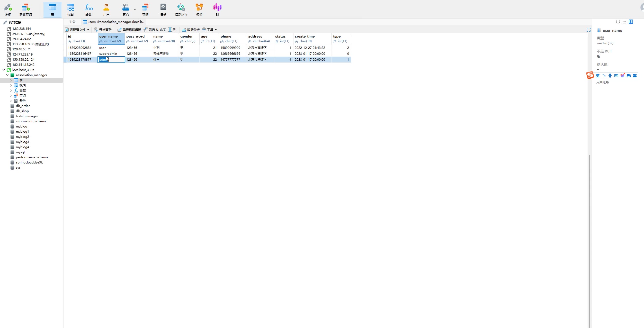Open the 用户 (Users) toolbar icon

tap(106, 10)
